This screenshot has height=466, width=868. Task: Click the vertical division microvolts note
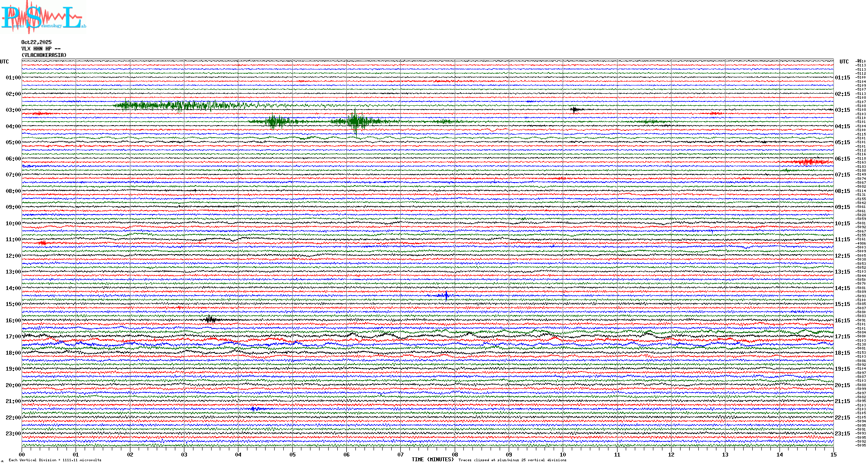(x=55, y=460)
